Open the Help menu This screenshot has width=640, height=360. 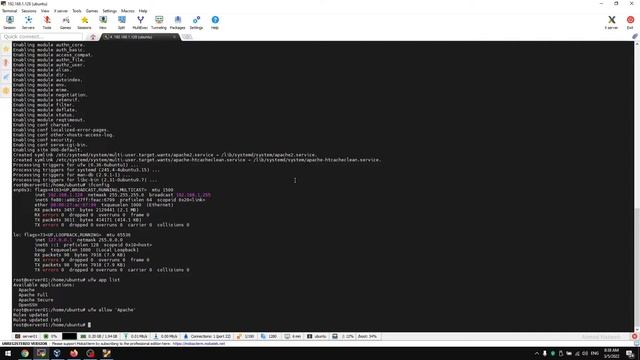point(143,11)
